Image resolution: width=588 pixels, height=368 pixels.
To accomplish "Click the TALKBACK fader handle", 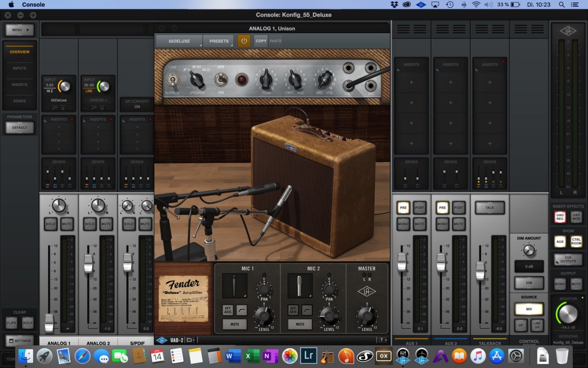I will click(480, 270).
